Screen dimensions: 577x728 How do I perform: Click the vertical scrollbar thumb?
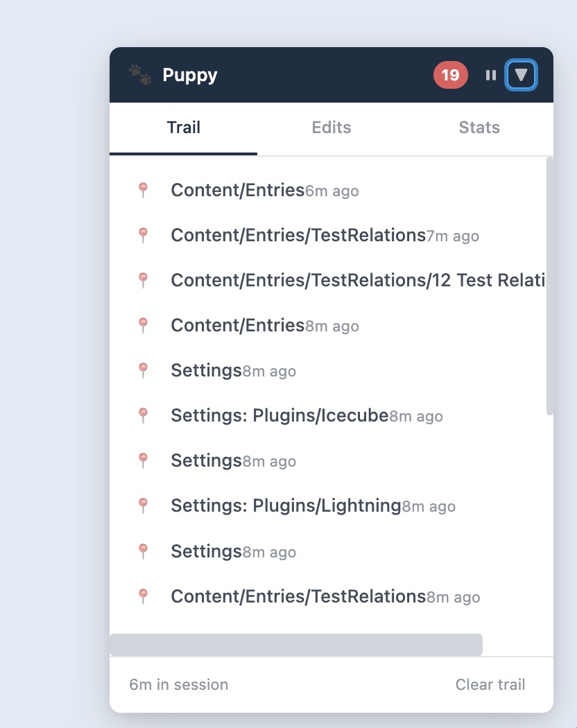point(550,286)
